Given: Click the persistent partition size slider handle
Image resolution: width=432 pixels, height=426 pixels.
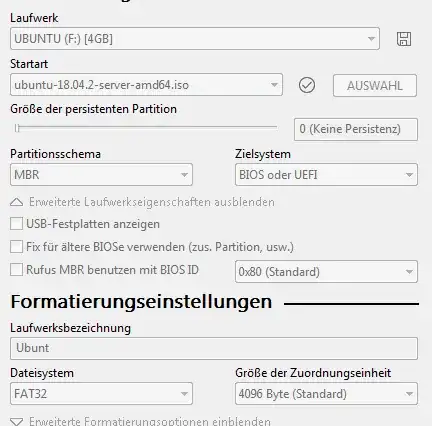Looking at the screenshot, I should (x=17, y=128).
